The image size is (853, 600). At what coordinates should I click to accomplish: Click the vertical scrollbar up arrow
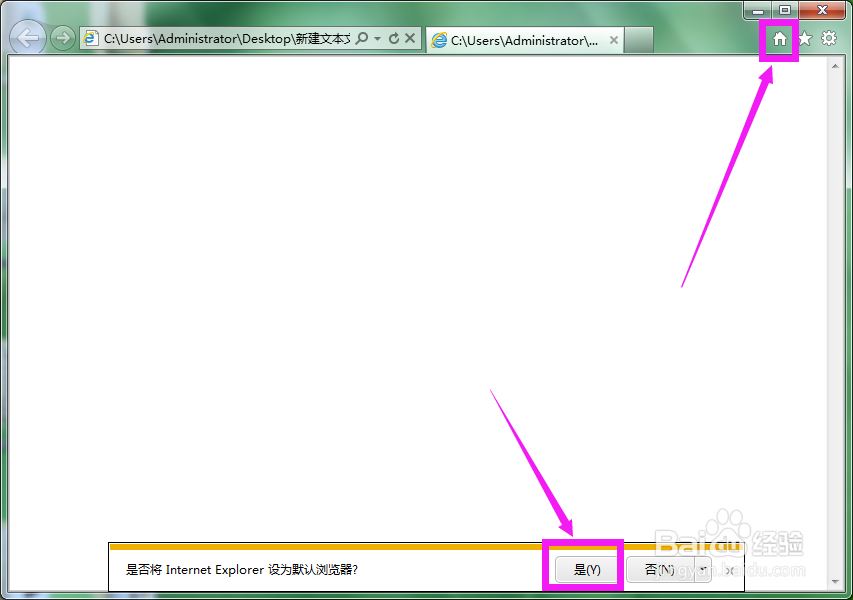835,66
